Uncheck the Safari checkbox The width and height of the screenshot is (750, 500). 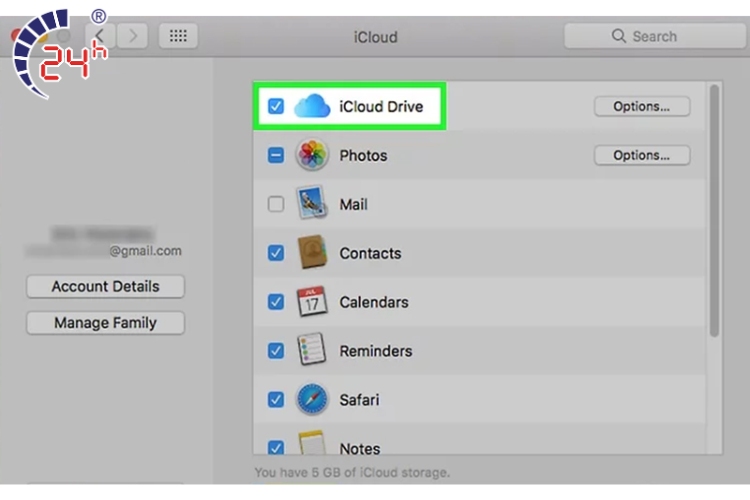pyautogui.click(x=276, y=400)
